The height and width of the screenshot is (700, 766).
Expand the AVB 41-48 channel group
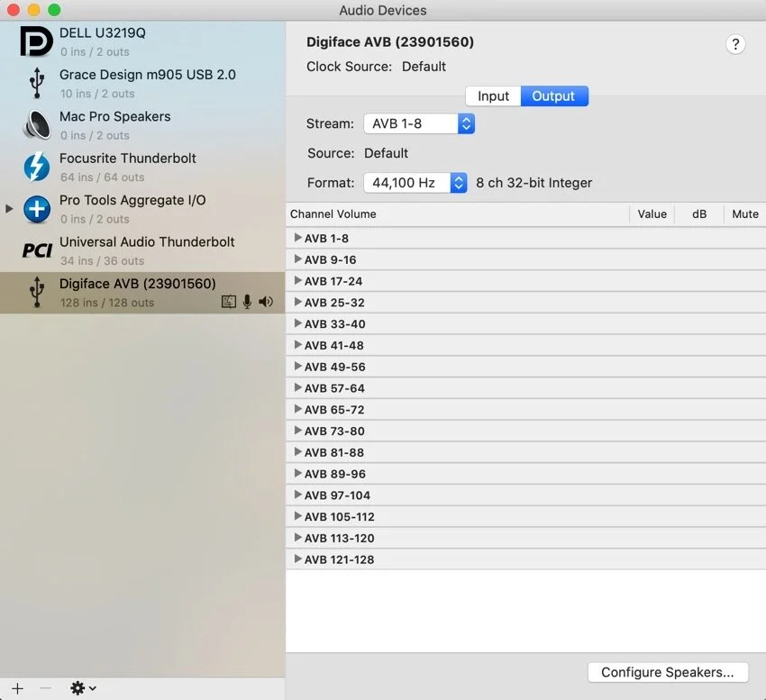297,345
